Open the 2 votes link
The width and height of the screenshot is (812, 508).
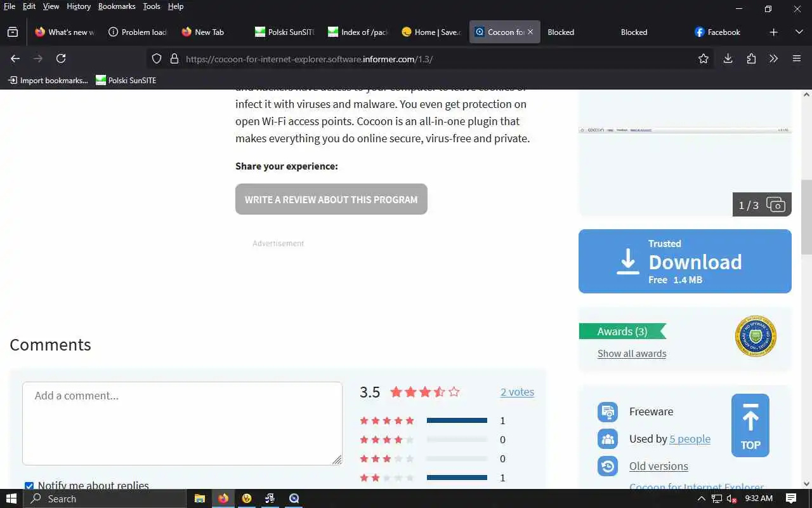pyautogui.click(x=517, y=392)
